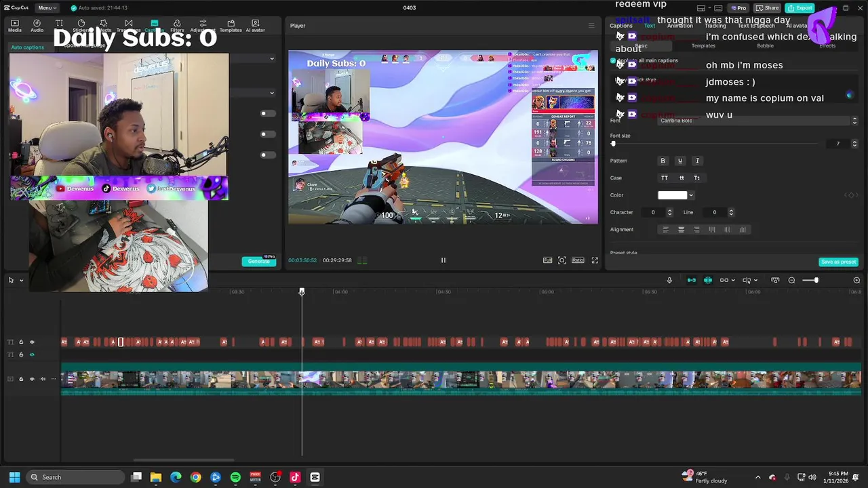
Task: Click the player zoom focus icon
Action: coord(562,260)
